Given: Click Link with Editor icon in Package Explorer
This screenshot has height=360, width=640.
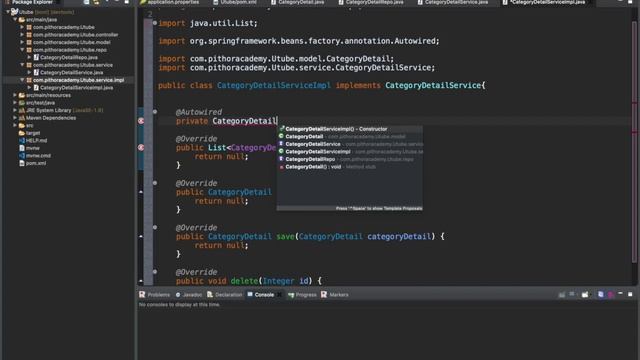Looking at the screenshot, I should point(96,2).
